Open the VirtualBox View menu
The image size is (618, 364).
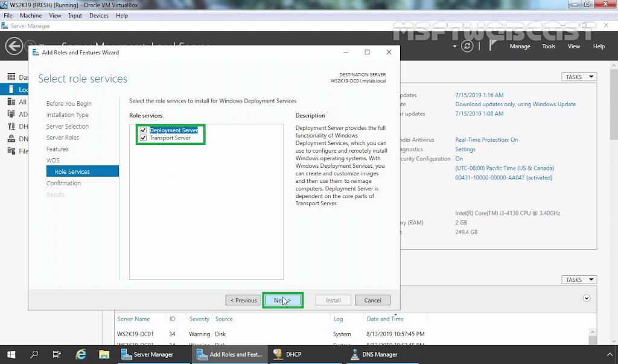55,15
